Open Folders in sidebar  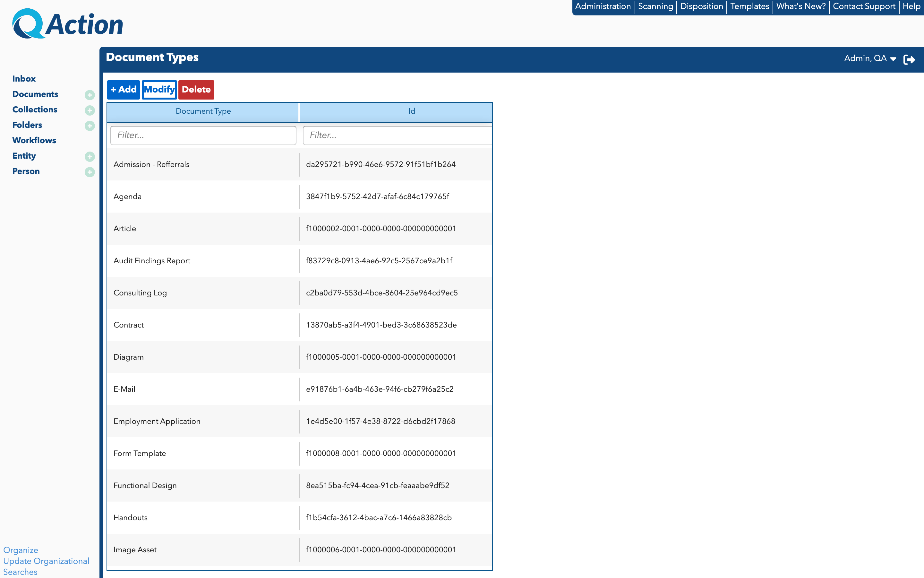pyautogui.click(x=27, y=125)
